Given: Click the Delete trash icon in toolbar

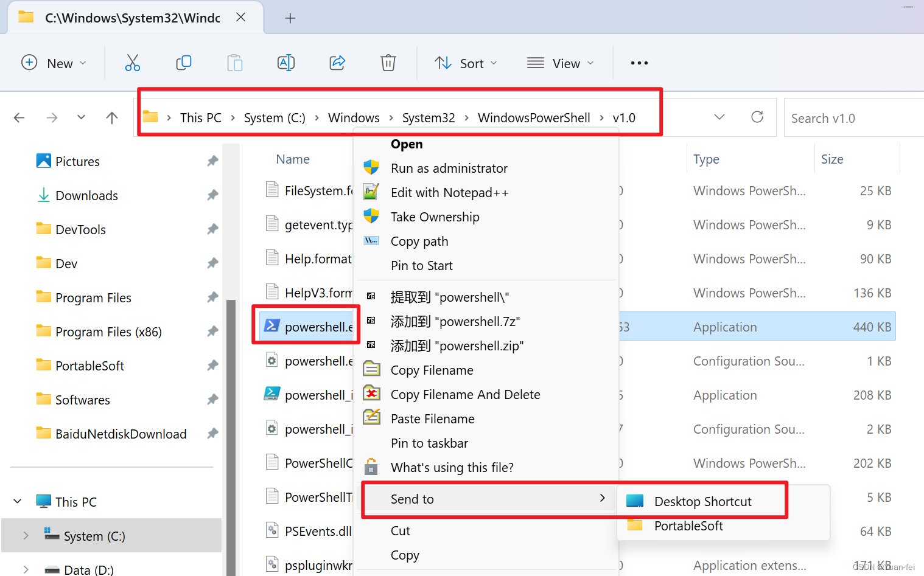Looking at the screenshot, I should [388, 63].
